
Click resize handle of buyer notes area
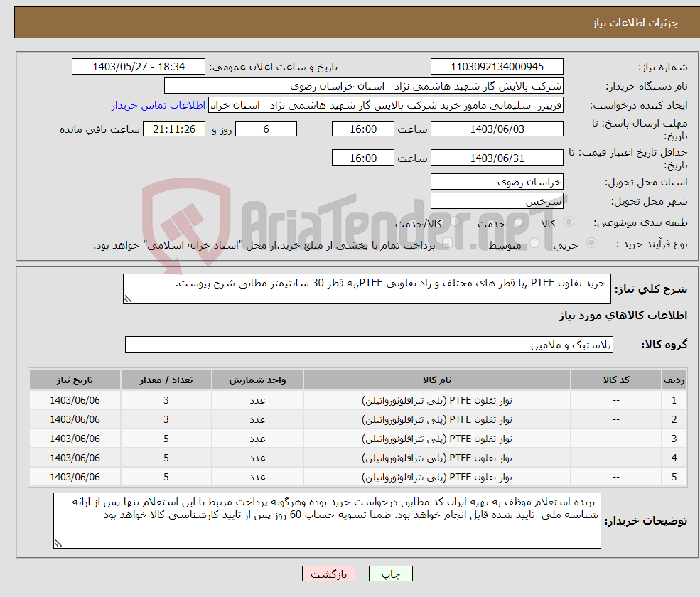[58, 543]
